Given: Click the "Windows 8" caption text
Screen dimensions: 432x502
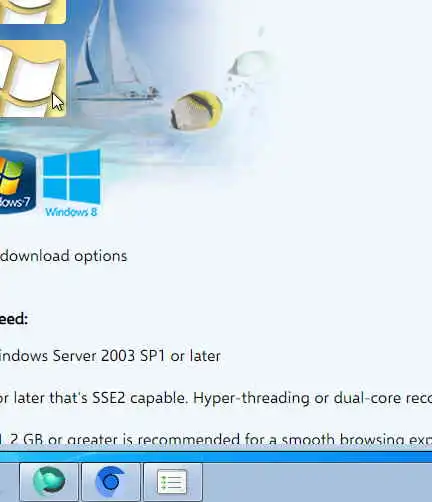Looking at the screenshot, I should [x=71, y=212].
